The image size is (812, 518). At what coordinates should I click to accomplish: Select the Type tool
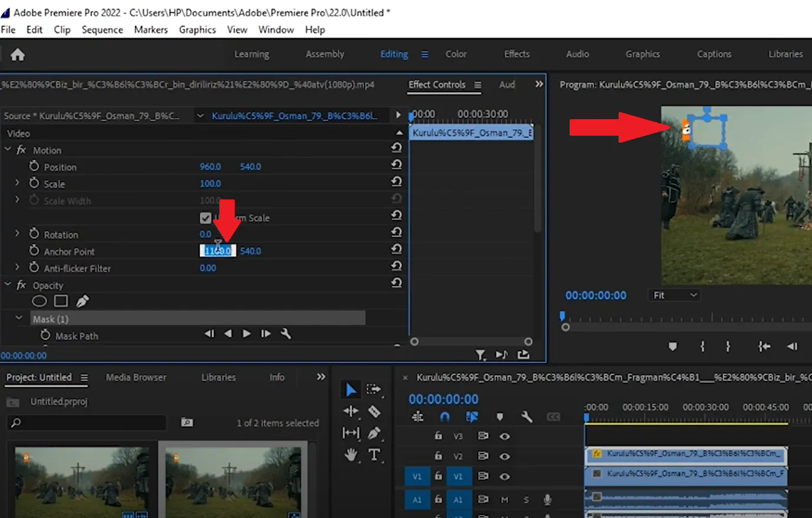click(x=374, y=454)
